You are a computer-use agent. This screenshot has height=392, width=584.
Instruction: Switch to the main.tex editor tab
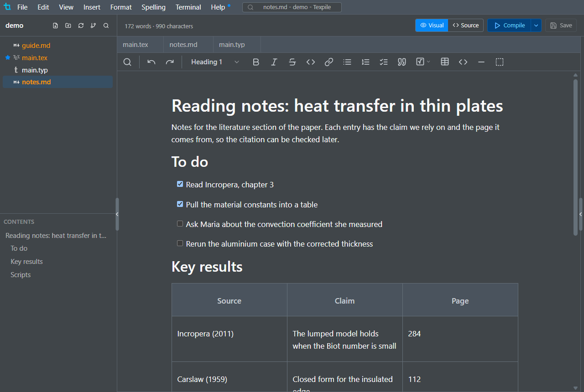(141, 45)
